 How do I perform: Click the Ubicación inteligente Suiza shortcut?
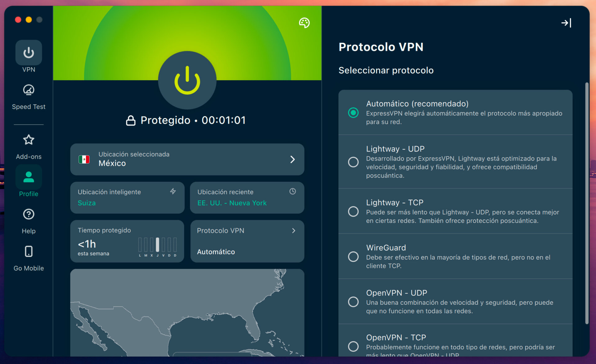coord(127,198)
